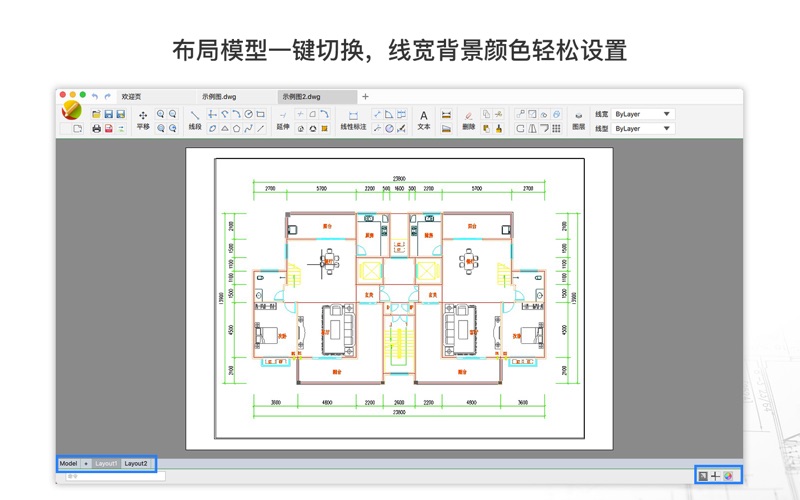800x500 pixels.
Task: Add a new tab with plus button
Action: (365, 96)
